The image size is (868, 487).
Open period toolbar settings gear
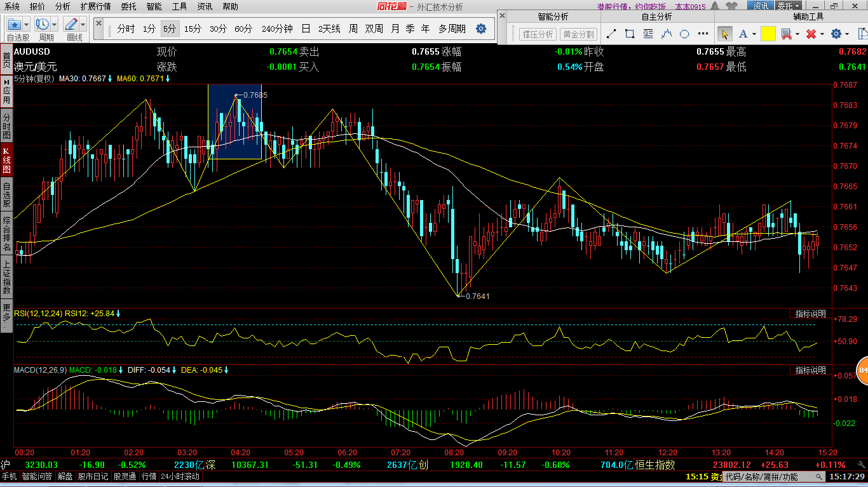click(x=481, y=29)
